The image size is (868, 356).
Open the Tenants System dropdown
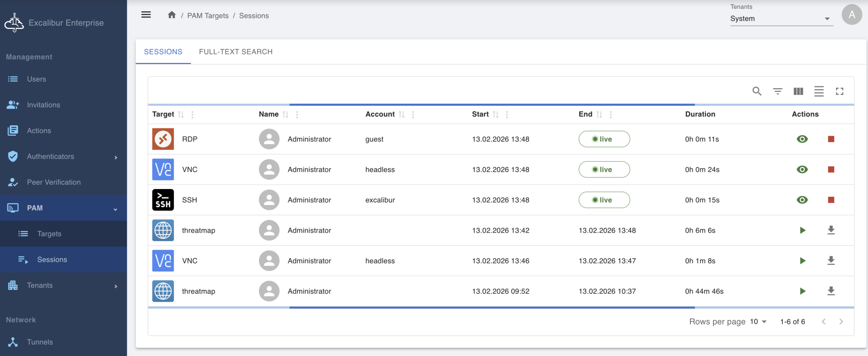(781, 19)
